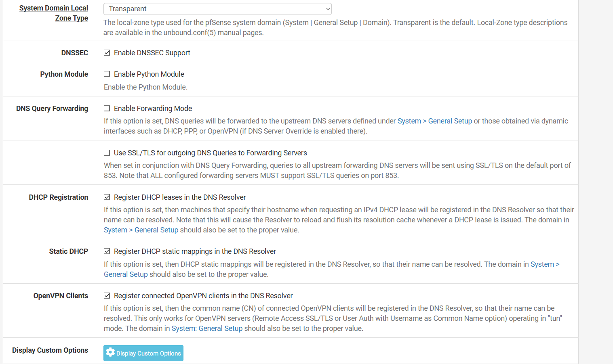Open System > General Setup link under DNS Query Forwarding
The width and height of the screenshot is (613, 364).
[x=435, y=121]
